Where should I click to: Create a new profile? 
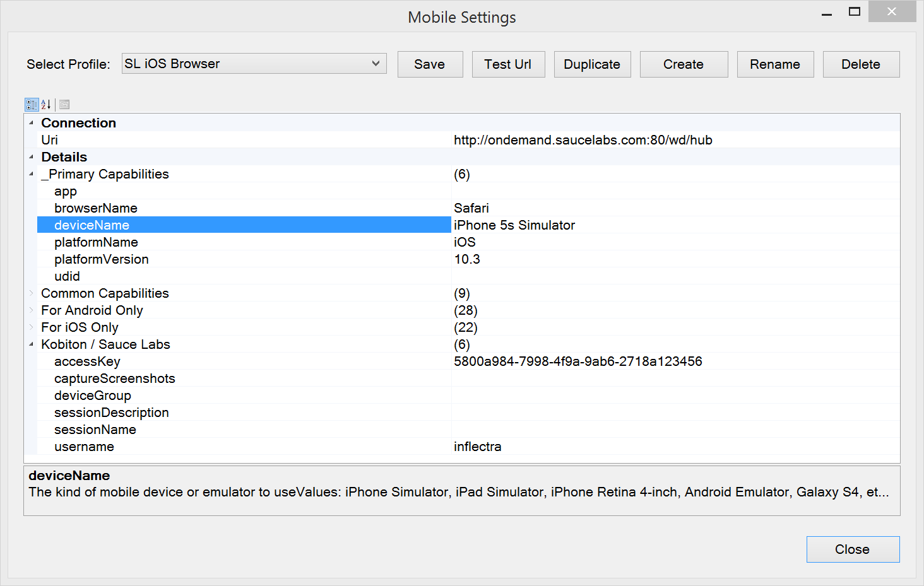pyautogui.click(x=684, y=64)
